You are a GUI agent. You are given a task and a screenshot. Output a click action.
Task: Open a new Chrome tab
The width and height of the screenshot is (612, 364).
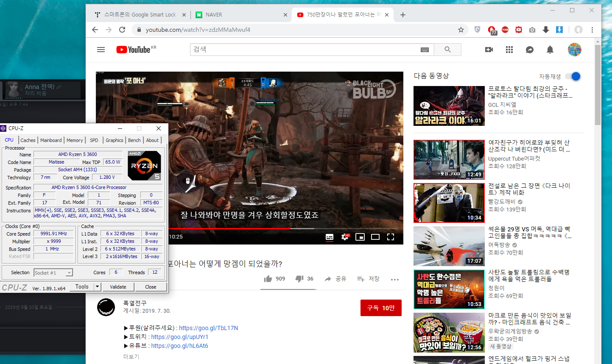point(403,15)
